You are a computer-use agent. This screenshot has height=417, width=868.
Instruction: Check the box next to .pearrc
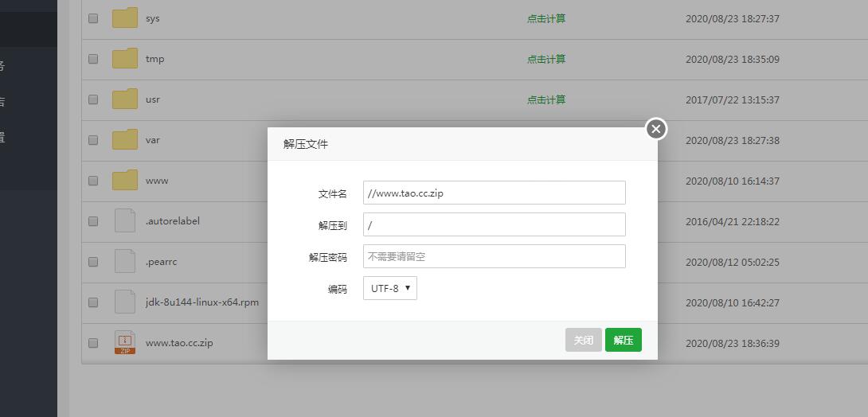point(93,262)
